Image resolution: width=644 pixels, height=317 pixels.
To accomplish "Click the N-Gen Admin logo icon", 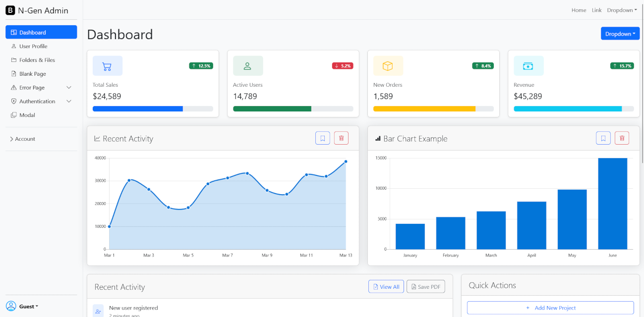I will click(10, 10).
